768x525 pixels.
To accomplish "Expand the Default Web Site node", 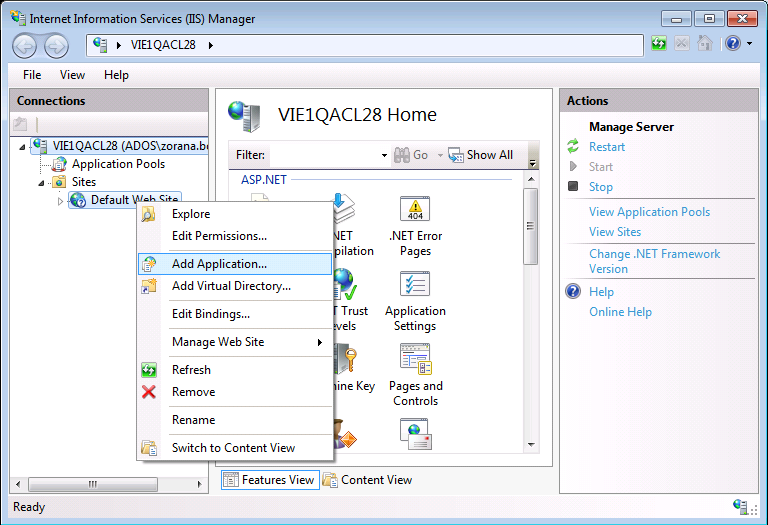I will coord(60,201).
